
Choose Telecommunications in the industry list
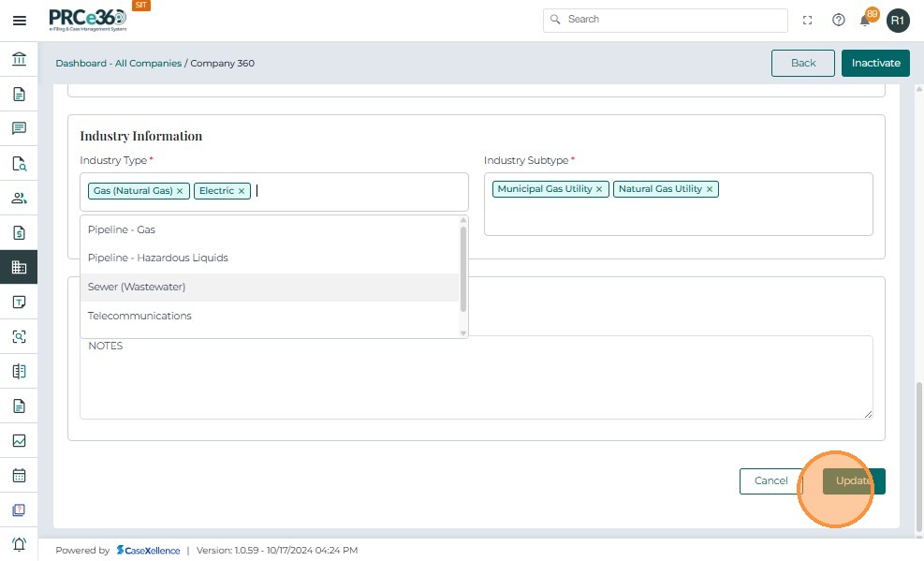[139, 316]
